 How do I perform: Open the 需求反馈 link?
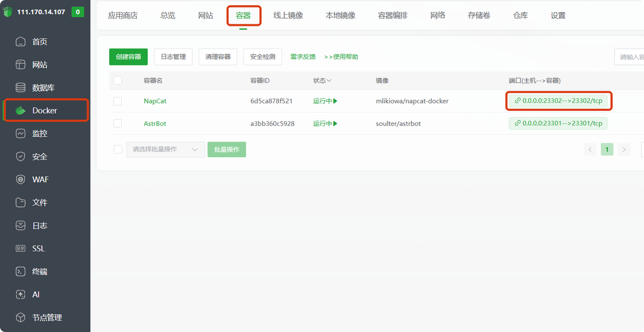click(x=303, y=57)
